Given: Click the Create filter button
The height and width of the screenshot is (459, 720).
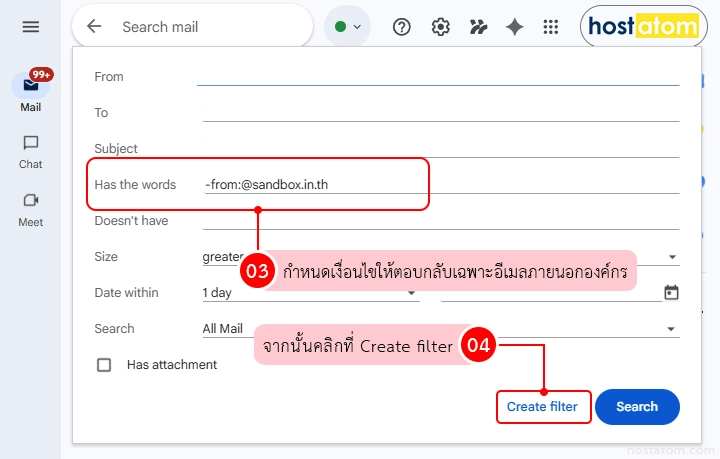Looking at the screenshot, I should coord(542,407).
